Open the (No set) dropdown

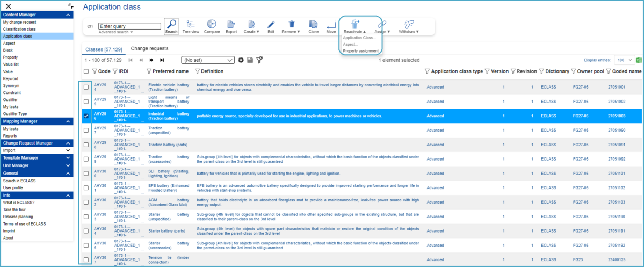[x=208, y=60]
